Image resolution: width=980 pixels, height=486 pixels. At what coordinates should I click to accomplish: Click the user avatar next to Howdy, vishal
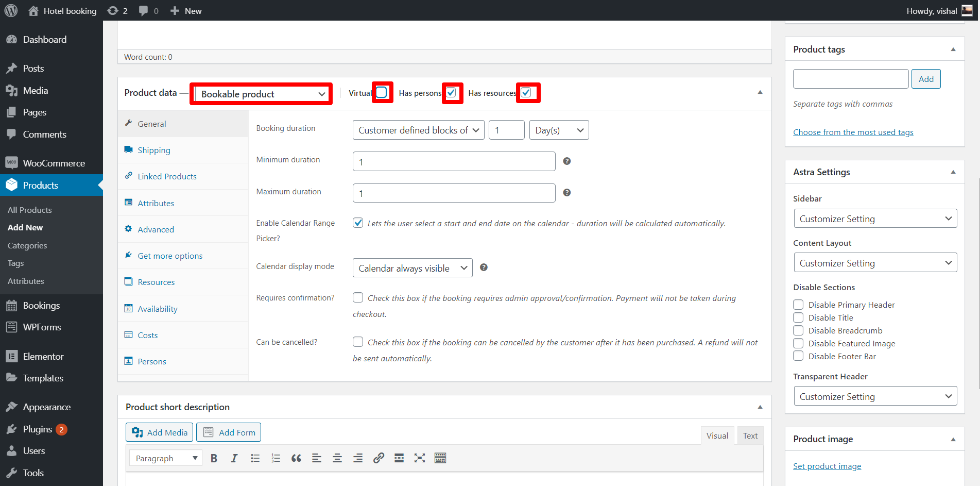tap(967, 11)
